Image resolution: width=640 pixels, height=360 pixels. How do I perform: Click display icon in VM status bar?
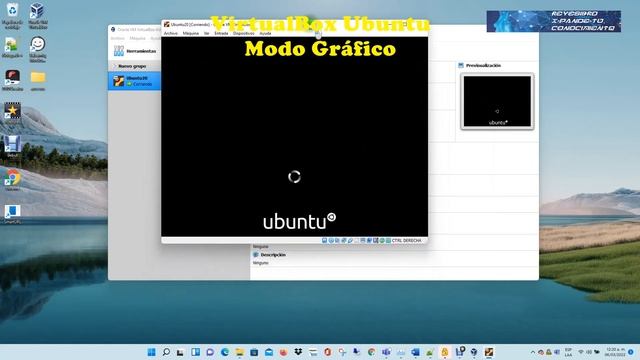[362, 240]
